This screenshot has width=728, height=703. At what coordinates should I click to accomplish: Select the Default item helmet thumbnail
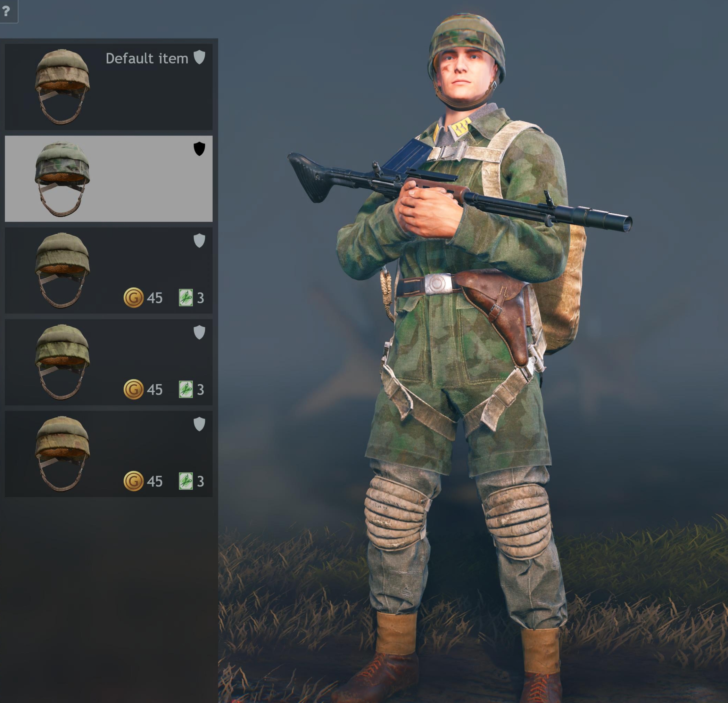(x=63, y=87)
